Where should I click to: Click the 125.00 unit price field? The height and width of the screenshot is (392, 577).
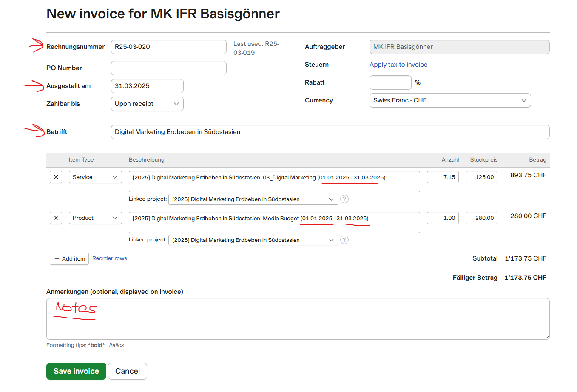(x=481, y=177)
